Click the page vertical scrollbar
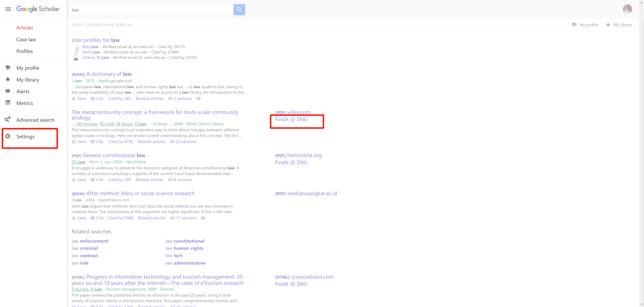The height and width of the screenshot is (307, 644). (641, 154)
